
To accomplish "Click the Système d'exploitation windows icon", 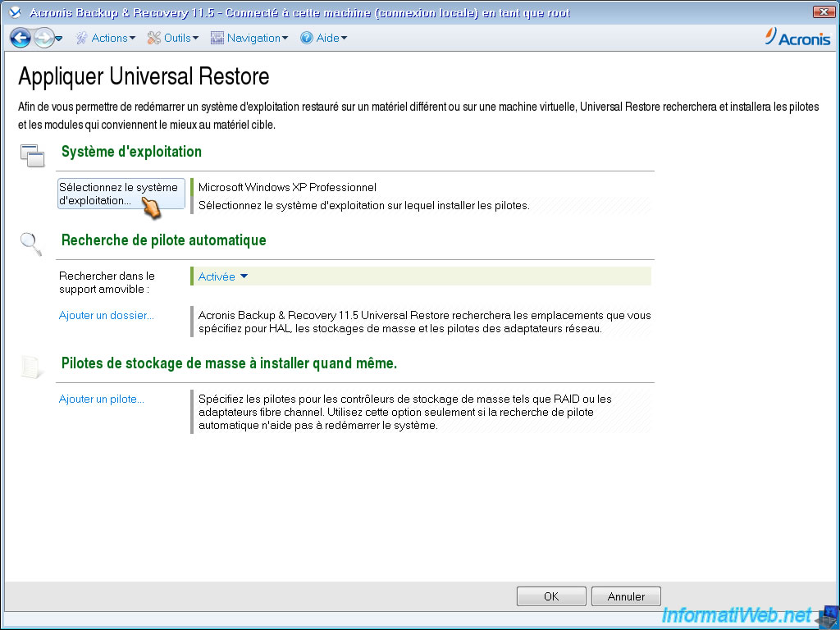I will tap(32, 155).
